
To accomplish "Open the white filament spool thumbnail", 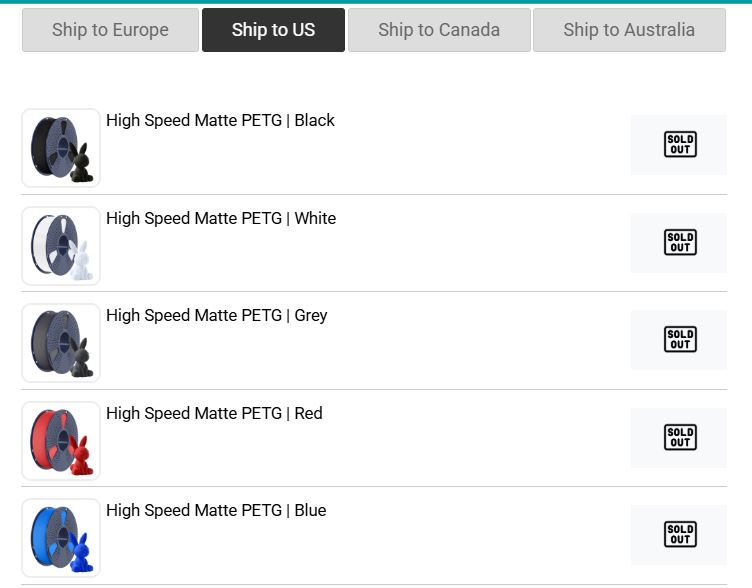I will pos(61,246).
